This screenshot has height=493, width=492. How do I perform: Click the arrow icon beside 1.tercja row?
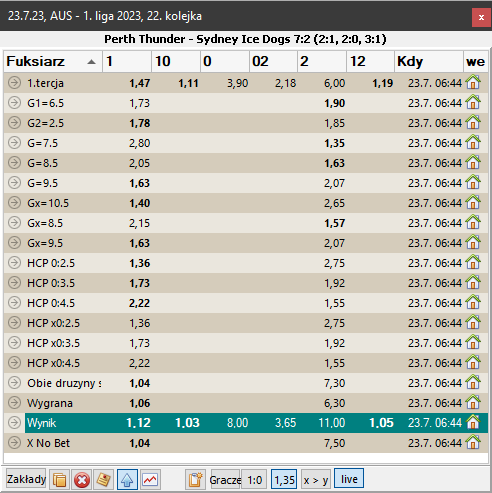(x=14, y=82)
